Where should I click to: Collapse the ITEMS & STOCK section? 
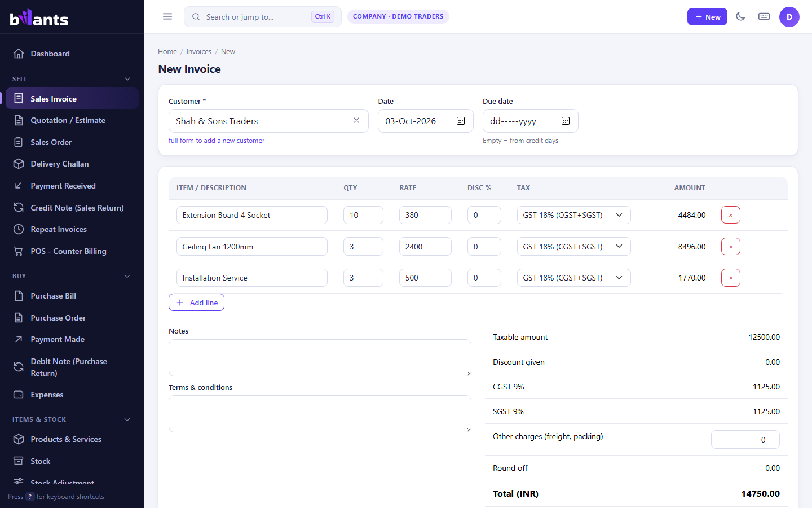click(72, 419)
